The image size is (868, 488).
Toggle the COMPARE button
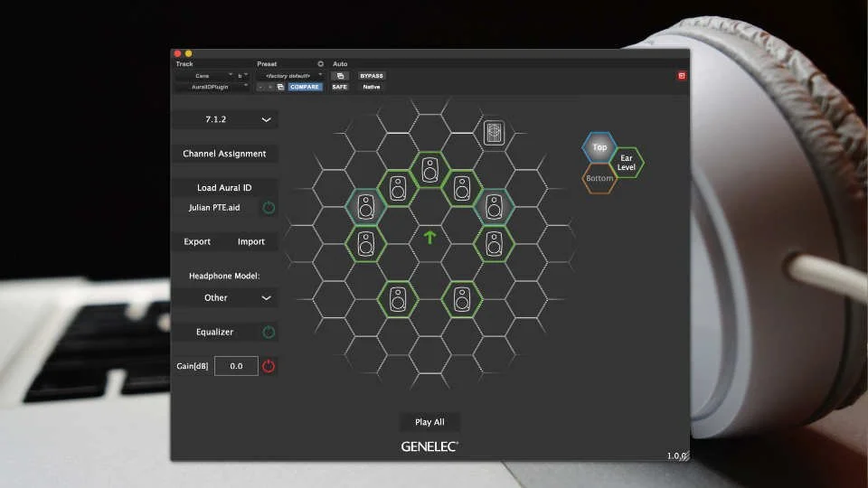(305, 87)
